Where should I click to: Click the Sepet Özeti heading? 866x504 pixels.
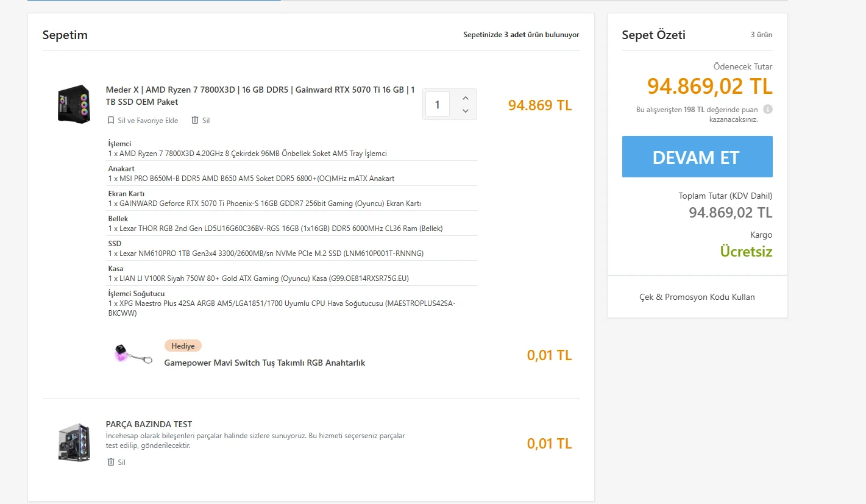click(653, 35)
